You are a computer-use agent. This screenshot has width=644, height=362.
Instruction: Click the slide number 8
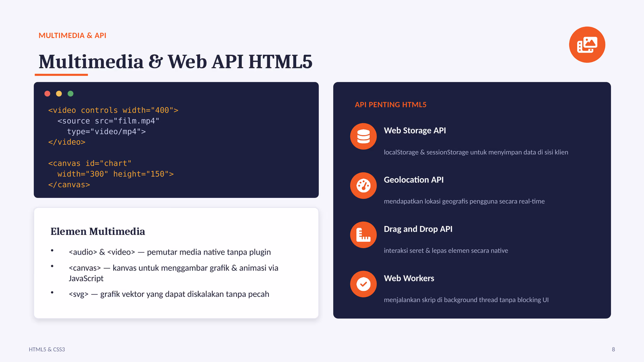(613, 350)
